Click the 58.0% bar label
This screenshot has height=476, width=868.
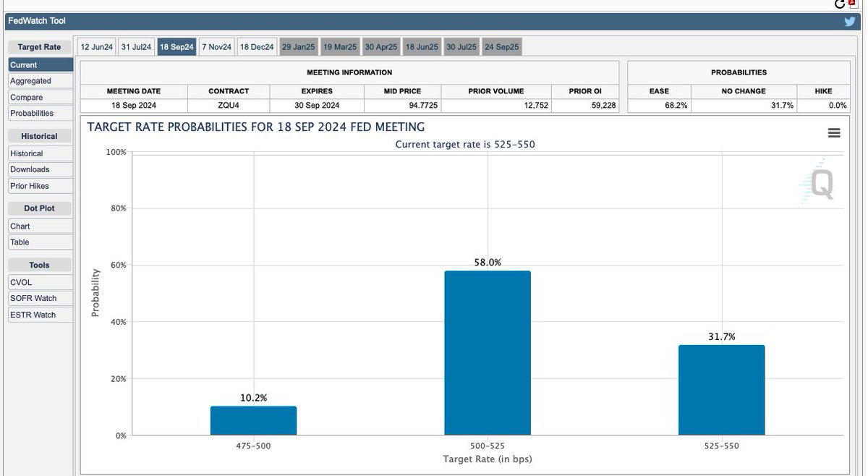(x=488, y=263)
